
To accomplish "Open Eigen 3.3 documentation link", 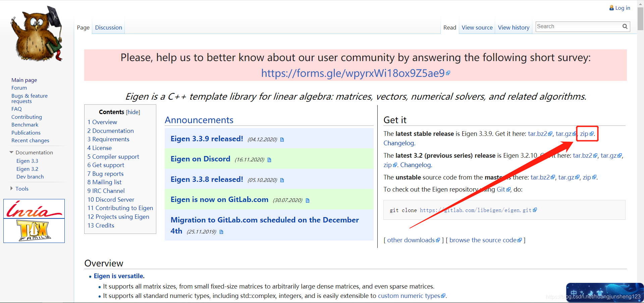I will pos(27,161).
